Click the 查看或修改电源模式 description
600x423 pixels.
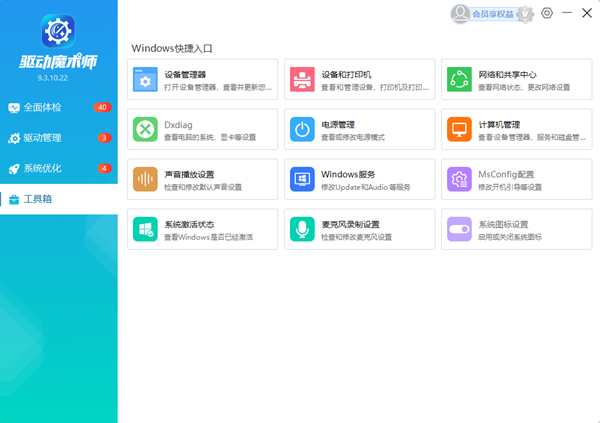(x=353, y=137)
